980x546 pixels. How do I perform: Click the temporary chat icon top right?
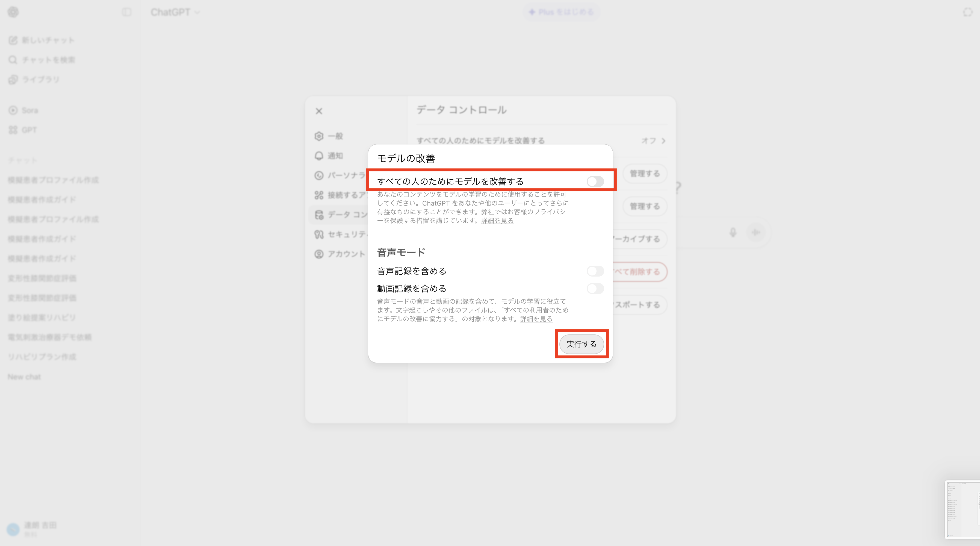coord(967,12)
